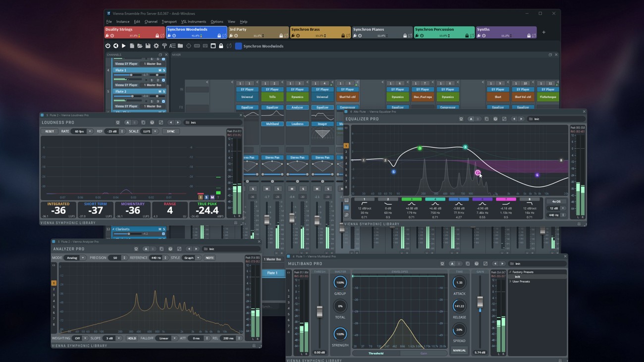Click the Threshold slider in Multiband Pro

(x=319, y=312)
